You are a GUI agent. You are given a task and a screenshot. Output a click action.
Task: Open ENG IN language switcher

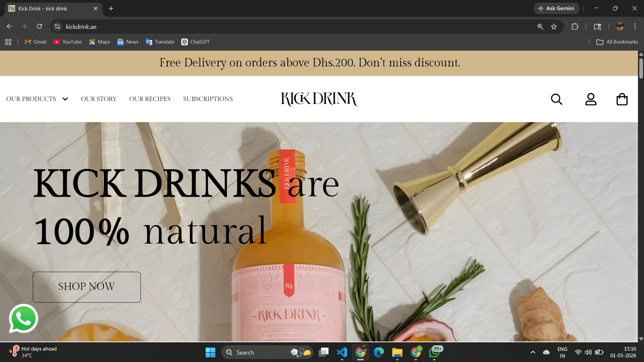click(x=562, y=352)
